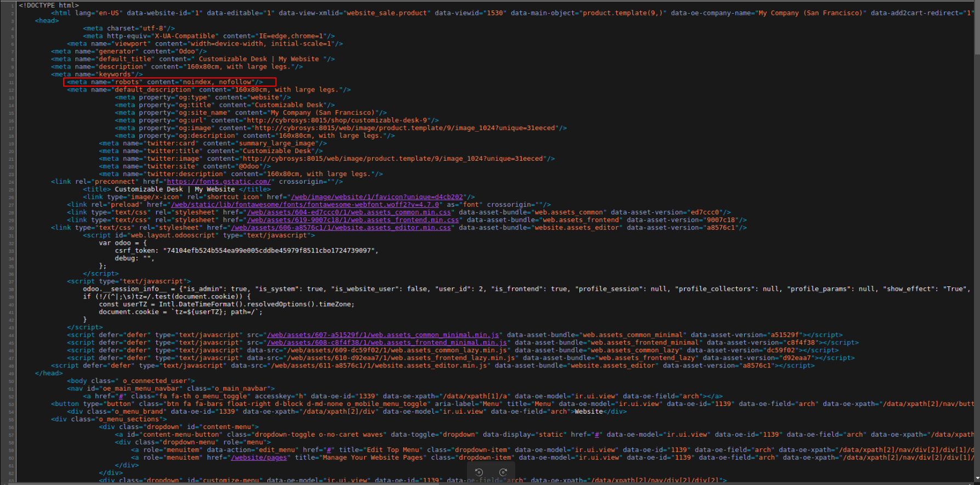Image resolution: width=980 pixels, height=485 pixels.
Task: Click the const userTZ declaration line
Action: point(227,304)
